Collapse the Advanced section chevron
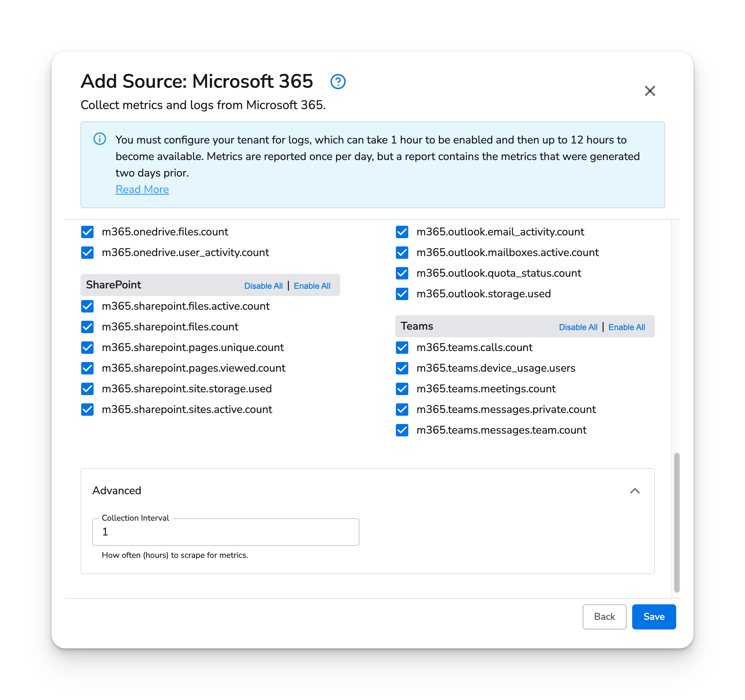Image resolution: width=745 pixels, height=700 pixels. tap(635, 490)
